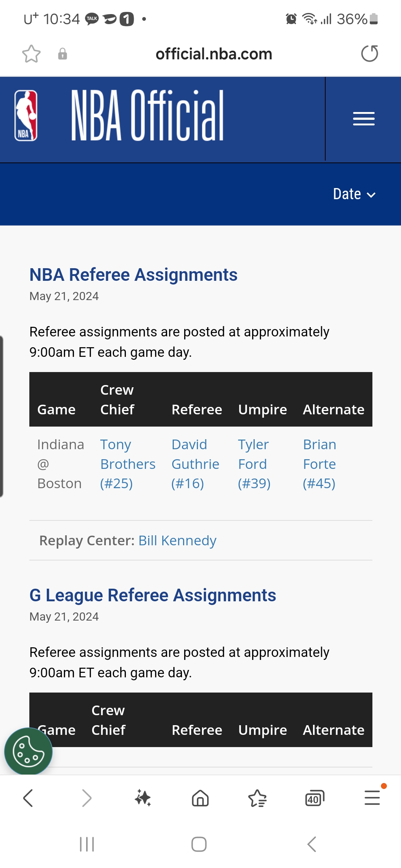Open Tony Brothers (#25) referee profile
Viewport: 401px width, 868px height.
point(127,464)
